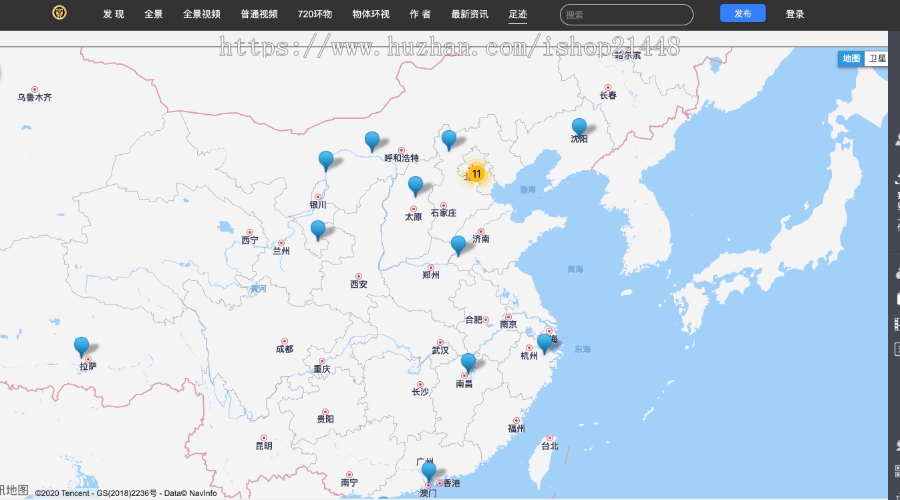Click the 贵阳 city label
900x500 pixels.
click(x=325, y=419)
